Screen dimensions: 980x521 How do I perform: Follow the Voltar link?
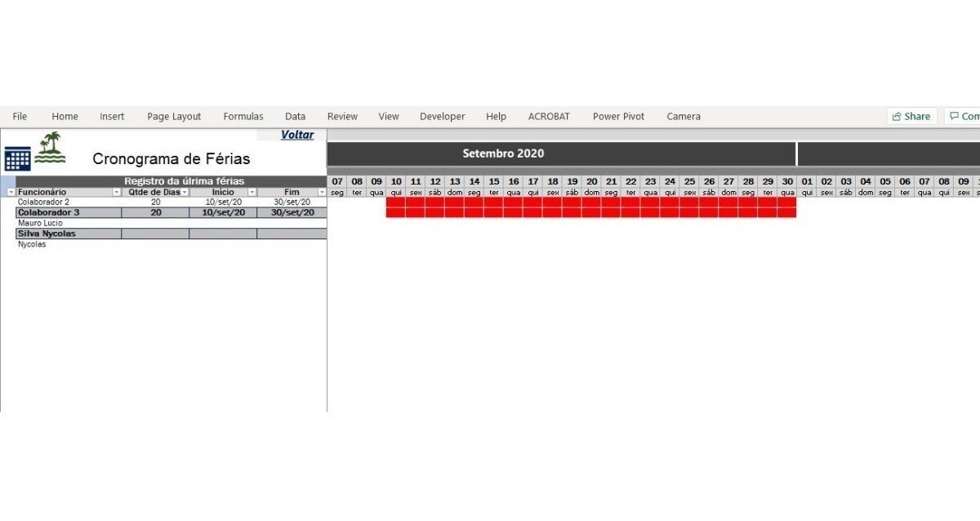pos(297,135)
